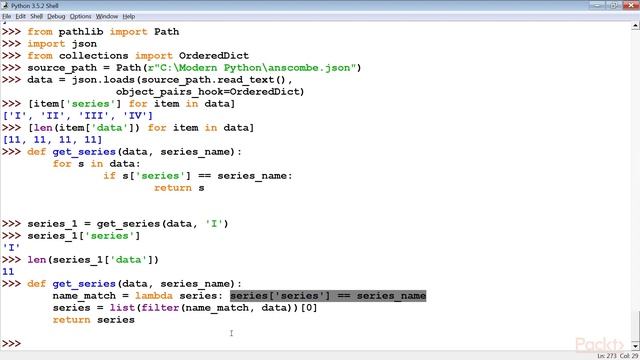The image size is (640, 360).
Task: Click the second 'def get_series' line
Action: point(135,284)
